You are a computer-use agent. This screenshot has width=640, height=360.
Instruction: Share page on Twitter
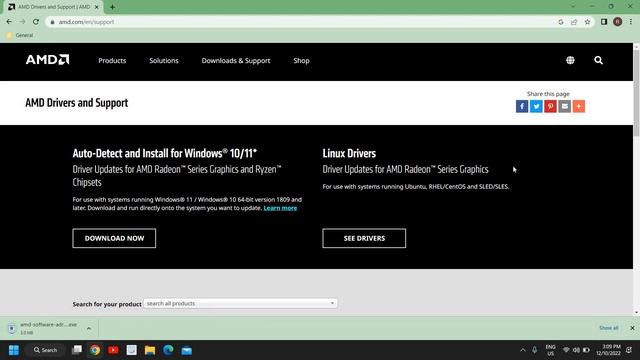point(536,106)
